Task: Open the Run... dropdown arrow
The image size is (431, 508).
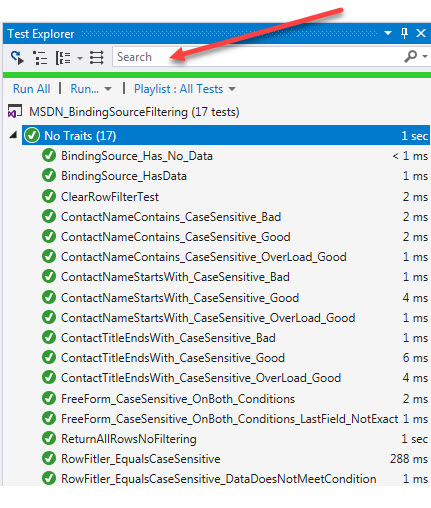Action: [x=108, y=89]
